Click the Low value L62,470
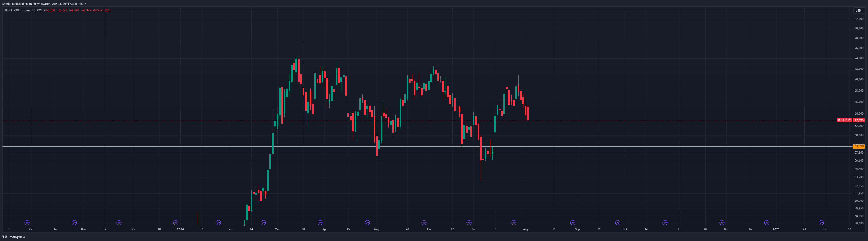 (x=74, y=10)
